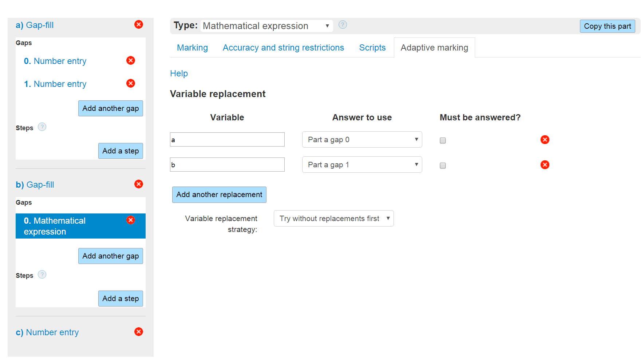This screenshot has height=364, width=644.
Task: Remove the Mathematical expression gap
Action: [x=131, y=220]
